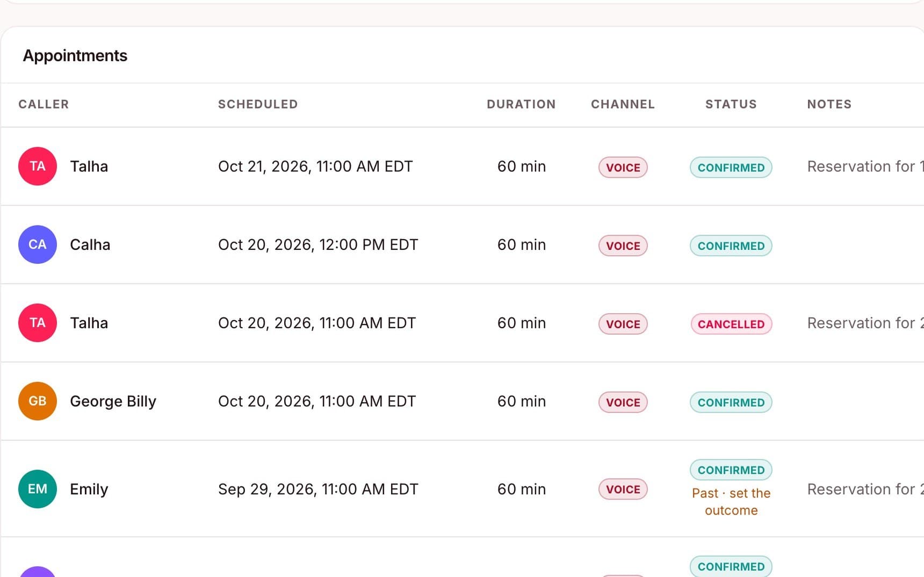Image resolution: width=924 pixels, height=577 pixels.
Task: Click the reservation note in the Oct 21 Talha row
Action: point(865,167)
